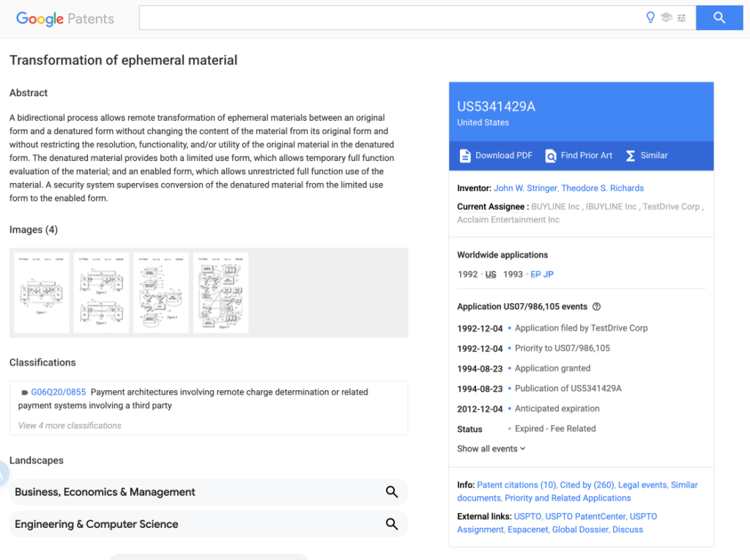Click the Find Prior Art icon
The width and height of the screenshot is (750, 560).
tap(551, 155)
